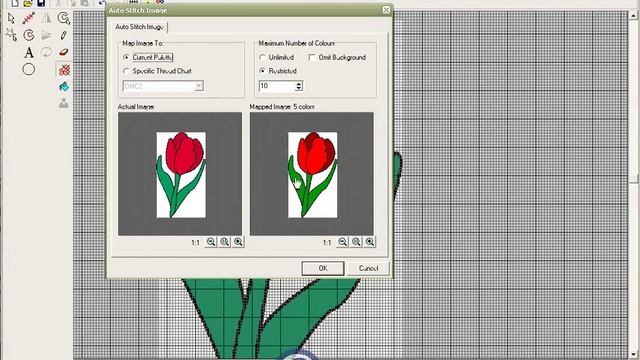Screen dimensions: 640x360
Task: Click the colour count field showing 10
Action: coord(277,86)
